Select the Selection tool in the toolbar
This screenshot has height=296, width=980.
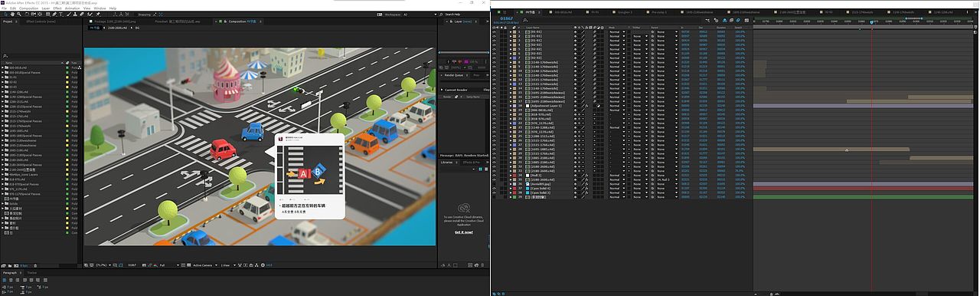click(6, 14)
